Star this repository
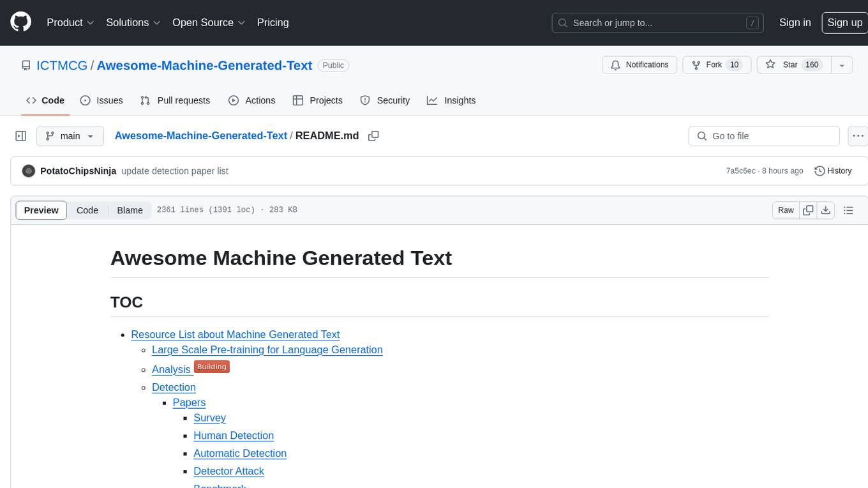 point(793,65)
